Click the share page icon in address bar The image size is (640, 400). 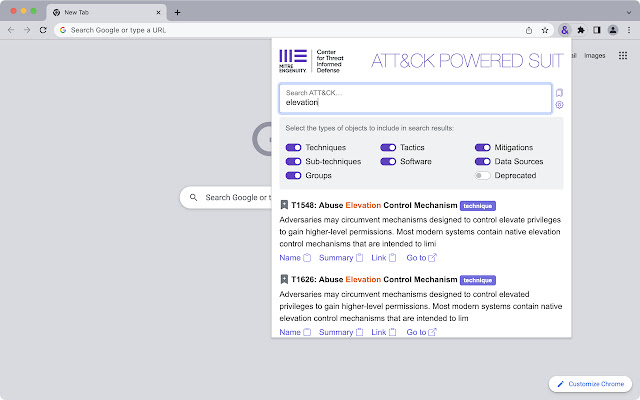529,30
